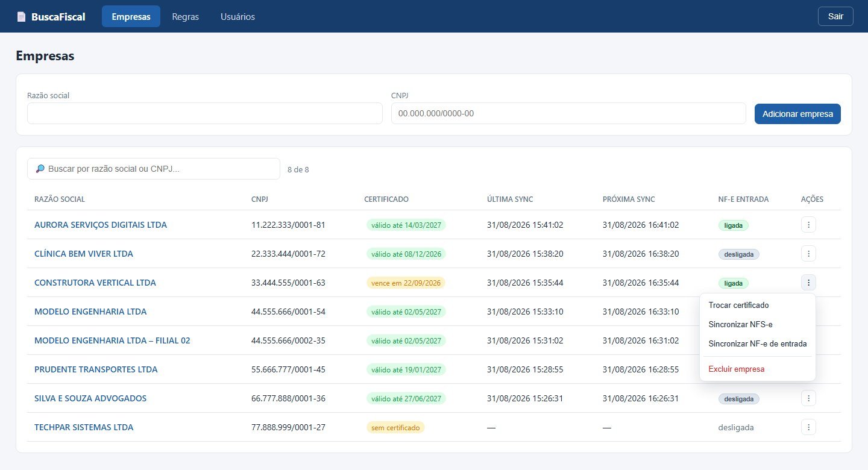Click the '8 de 8' results counter
The image size is (868, 470).
298,169
